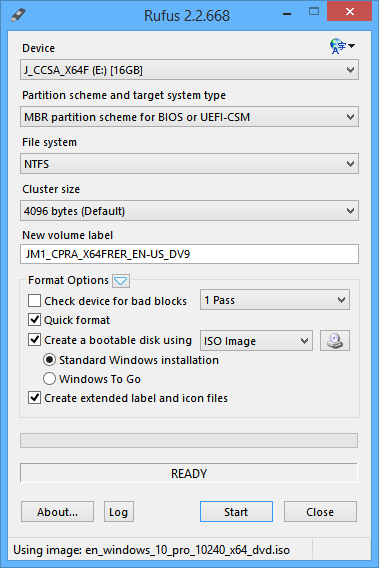The image size is (379, 568).
Task: Toggle the Format Options advanced arrow
Action: (x=121, y=281)
